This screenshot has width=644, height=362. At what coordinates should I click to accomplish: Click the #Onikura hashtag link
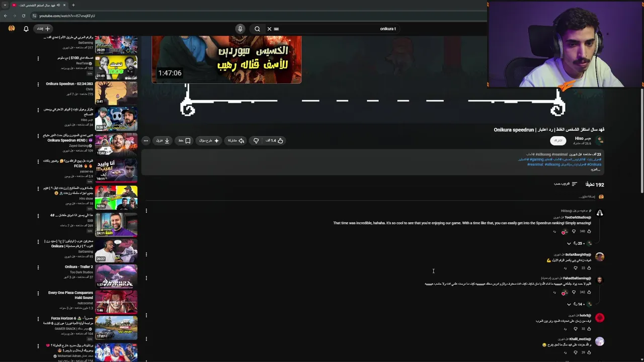click(594, 164)
